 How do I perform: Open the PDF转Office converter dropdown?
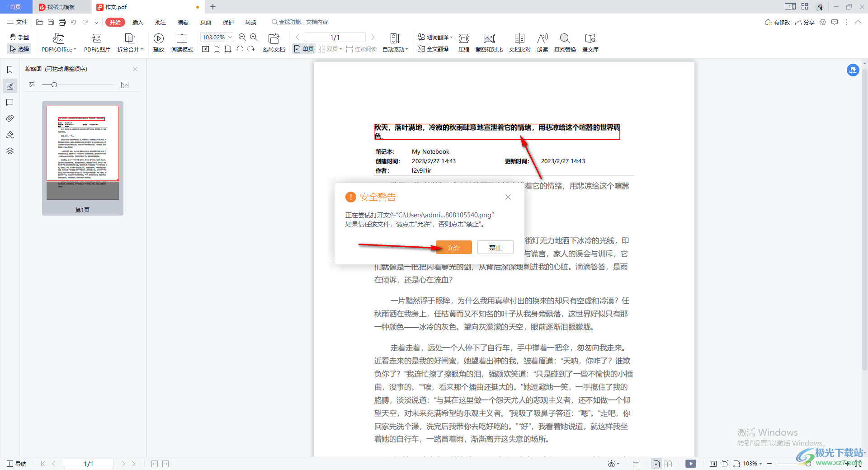pos(59,43)
